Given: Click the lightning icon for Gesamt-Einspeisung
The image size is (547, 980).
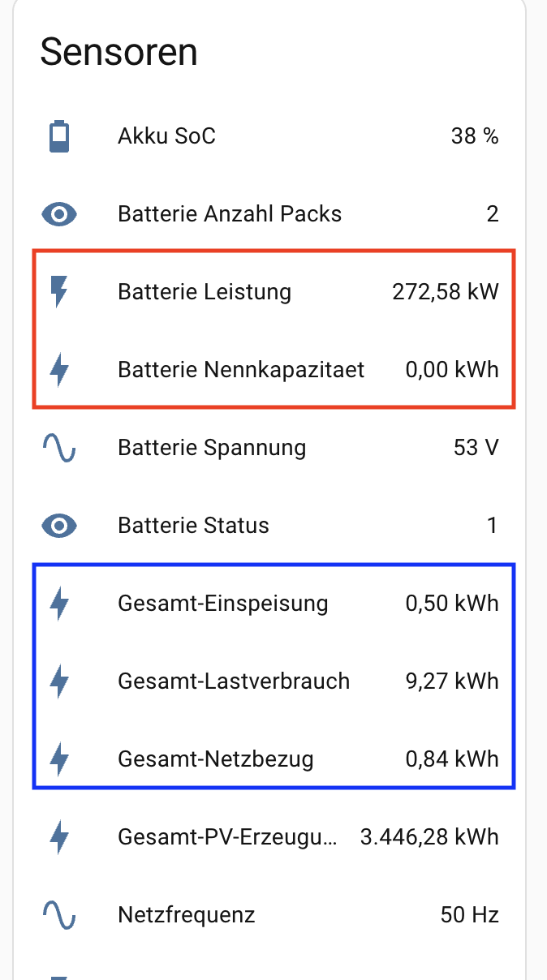Looking at the screenshot, I should click(59, 604).
